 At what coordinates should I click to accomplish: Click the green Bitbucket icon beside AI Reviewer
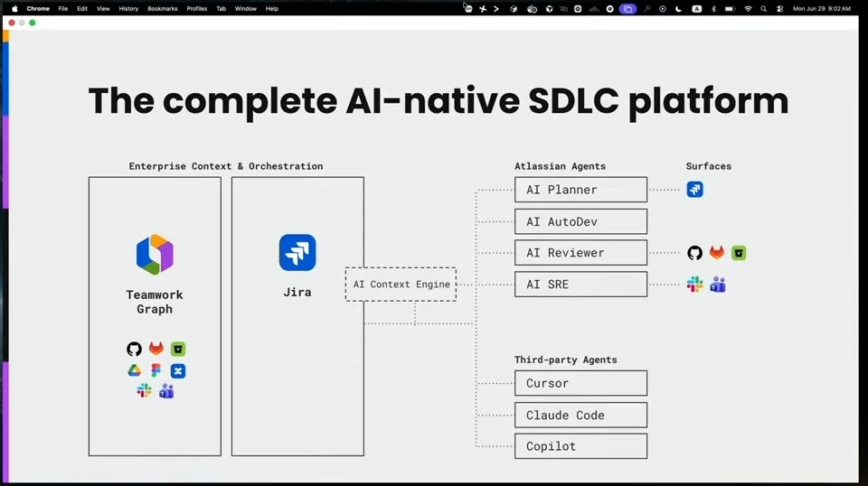coord(739,253)
